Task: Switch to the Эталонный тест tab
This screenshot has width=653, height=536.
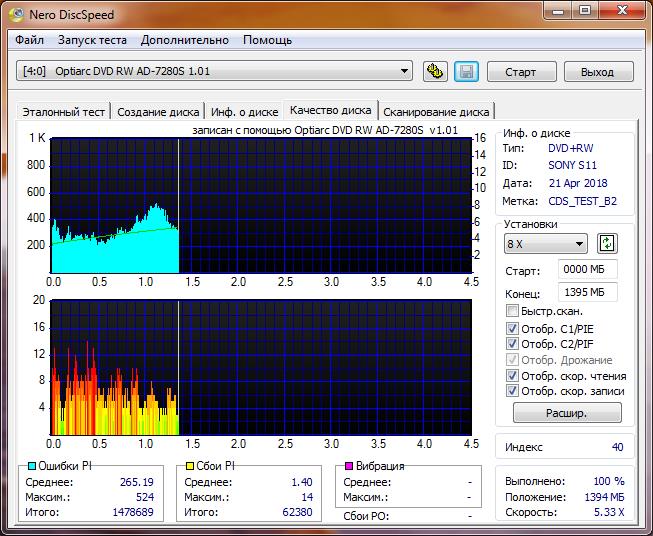Action: 63,112
